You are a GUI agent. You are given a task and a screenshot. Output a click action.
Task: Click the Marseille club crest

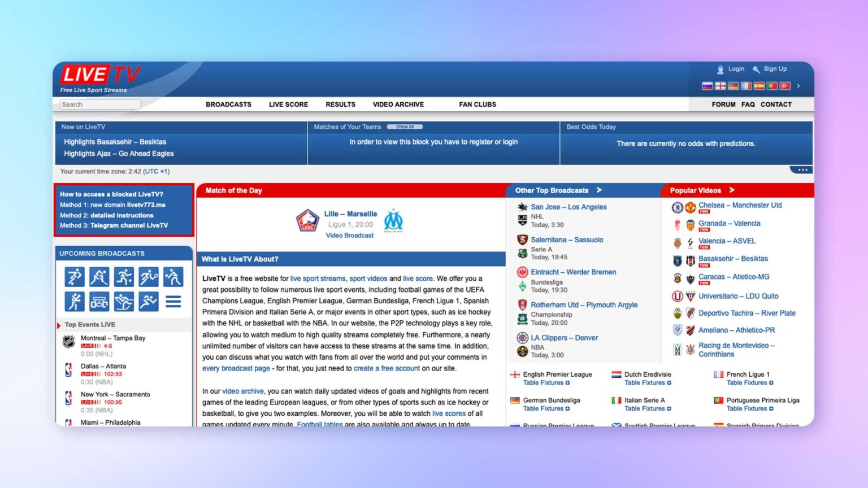(393, 220)
